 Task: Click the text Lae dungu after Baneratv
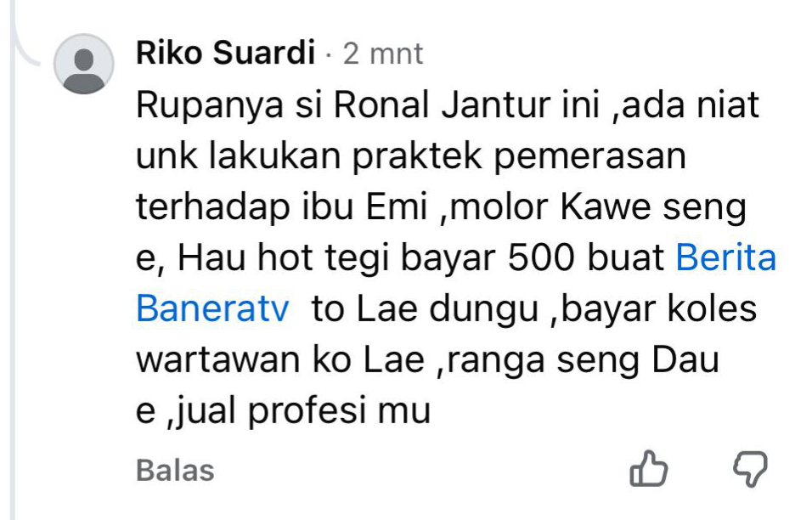[x=448, y=308]
